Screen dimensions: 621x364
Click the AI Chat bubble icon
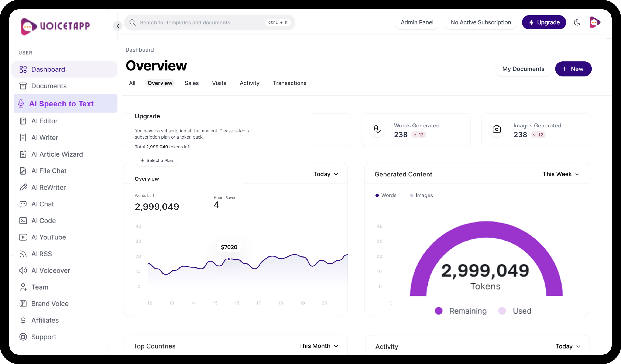(23, 204)
